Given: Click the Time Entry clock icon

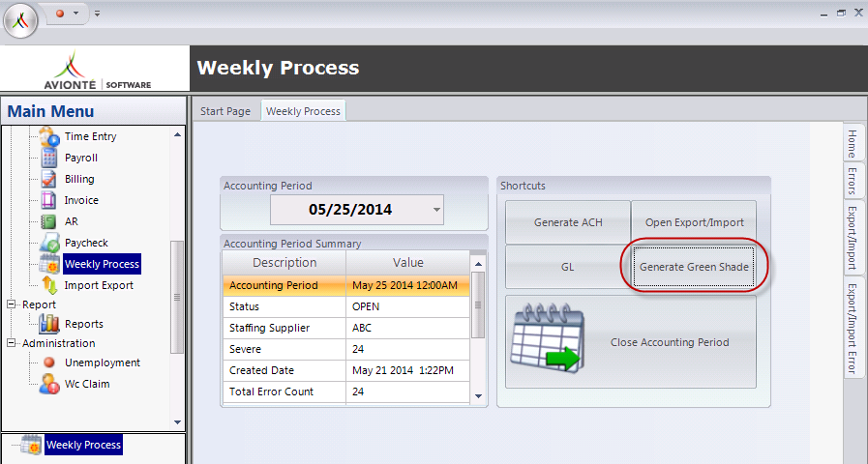Looking at the screenshot, I should coord(49,137).
